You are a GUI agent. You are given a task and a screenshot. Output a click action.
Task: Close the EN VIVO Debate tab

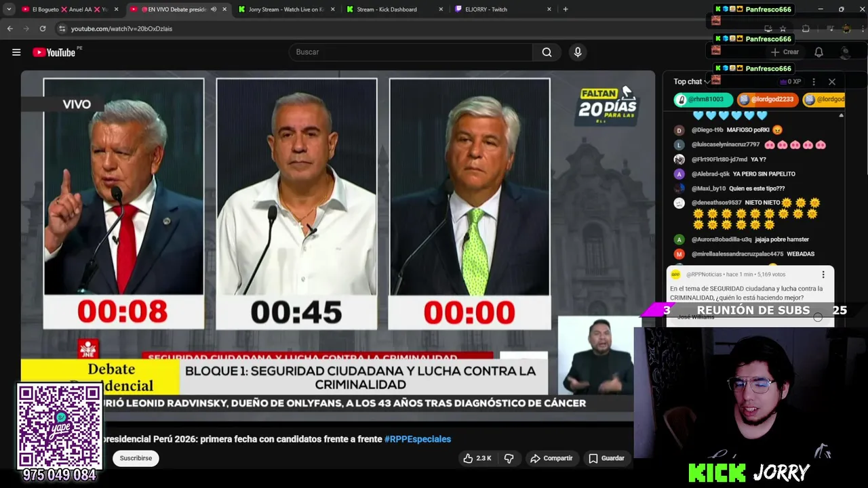tap(224, 9)
